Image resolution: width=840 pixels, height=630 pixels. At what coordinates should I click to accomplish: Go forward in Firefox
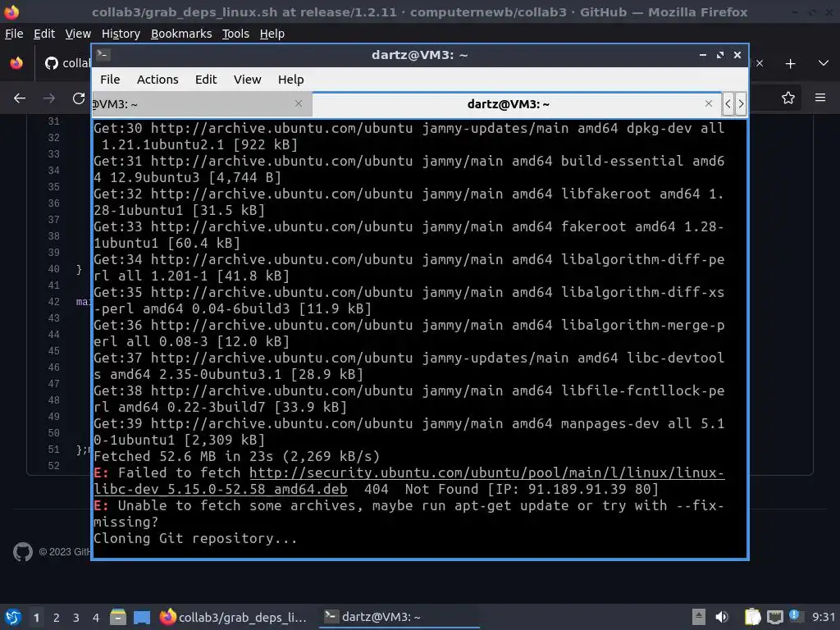48,98
